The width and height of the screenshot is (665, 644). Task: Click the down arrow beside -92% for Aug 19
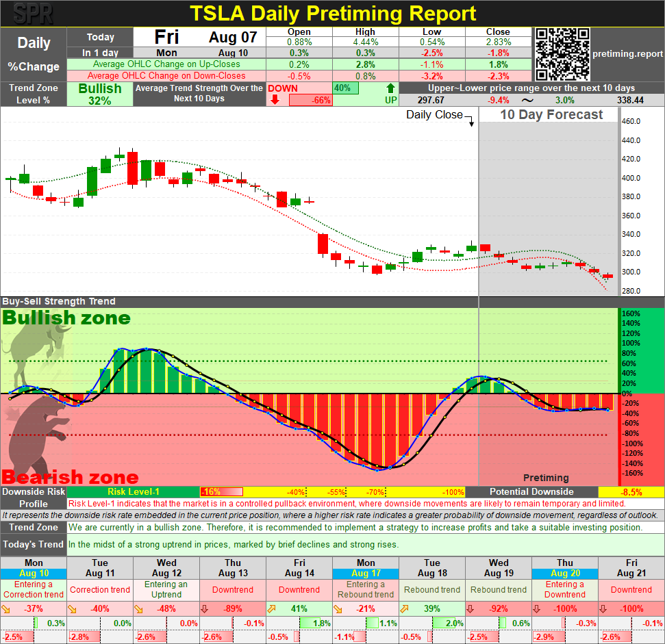(470, 609)
